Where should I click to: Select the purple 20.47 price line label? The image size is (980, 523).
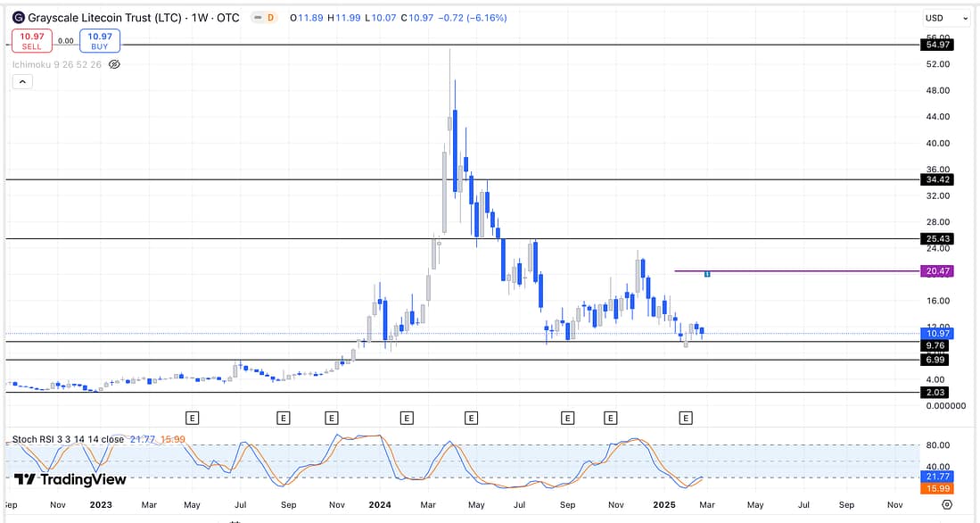[x=935, y=271]
